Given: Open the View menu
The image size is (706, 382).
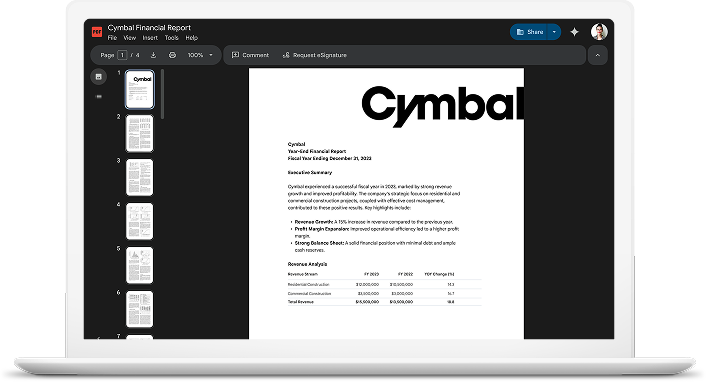Looking at the screenshot, I should click(130, 38).
